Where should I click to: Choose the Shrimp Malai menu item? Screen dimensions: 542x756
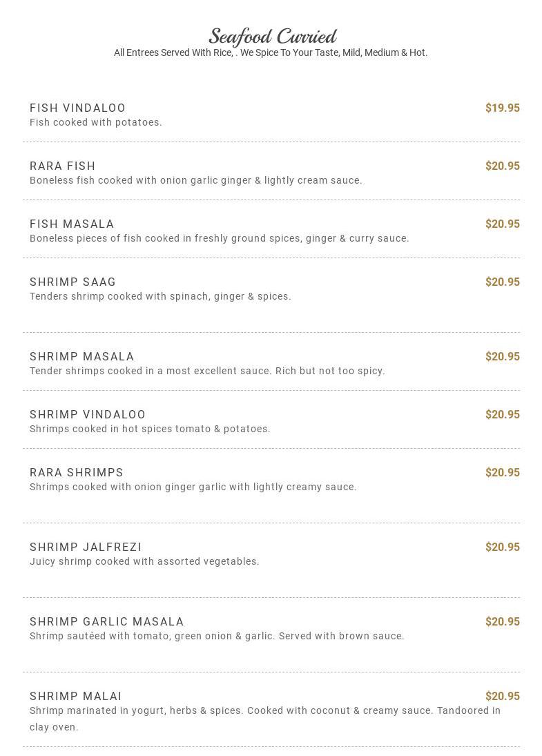point(76,697)
